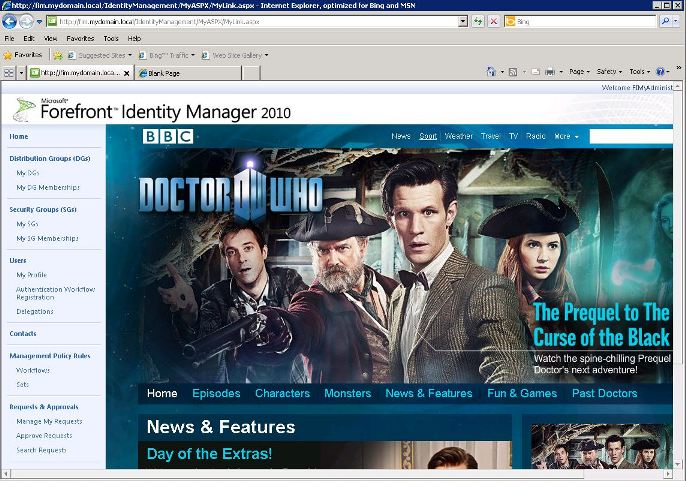Click the blue Help question icon
Viewport: 686px width, 481px height.
(661, 72)
